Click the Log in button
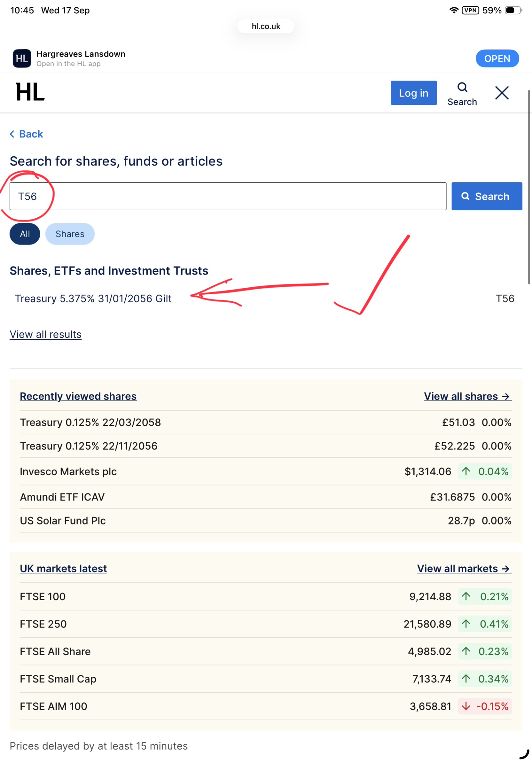Viewport: 532px width, 762px height. 413,93
